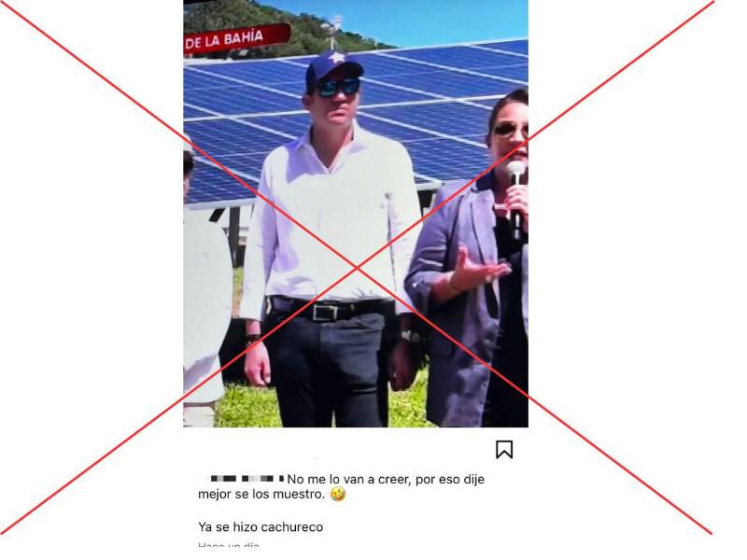This screenshot has height=560, width=747.
Task: Save the post with the bookmark icon
Action: (504, 450)
